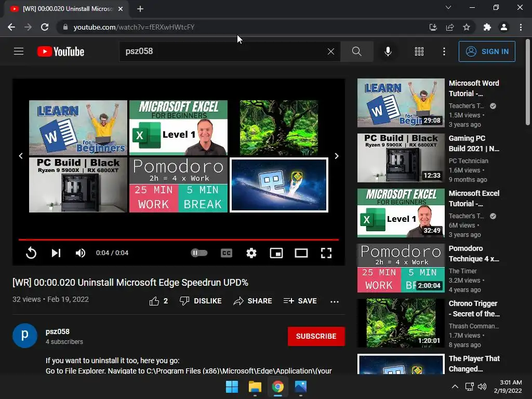Select the highlighted galaxy end-screen thumbnail
The width and height of the screenshot is (532, 399).
click(x=279, y=185)
